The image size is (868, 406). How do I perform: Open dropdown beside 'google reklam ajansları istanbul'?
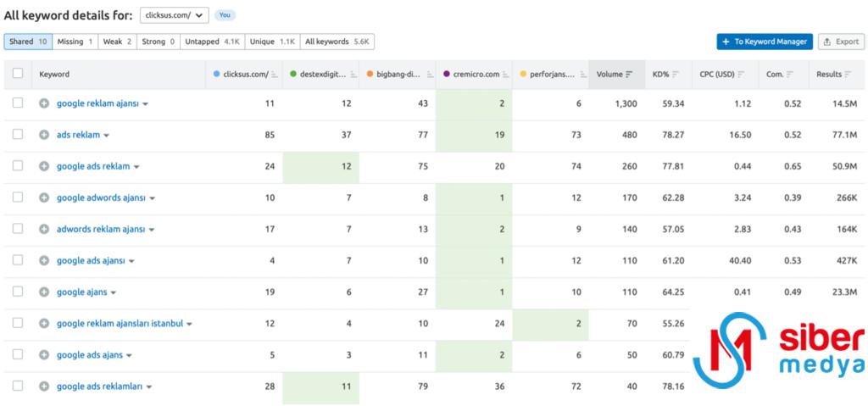tap(189, 324)
